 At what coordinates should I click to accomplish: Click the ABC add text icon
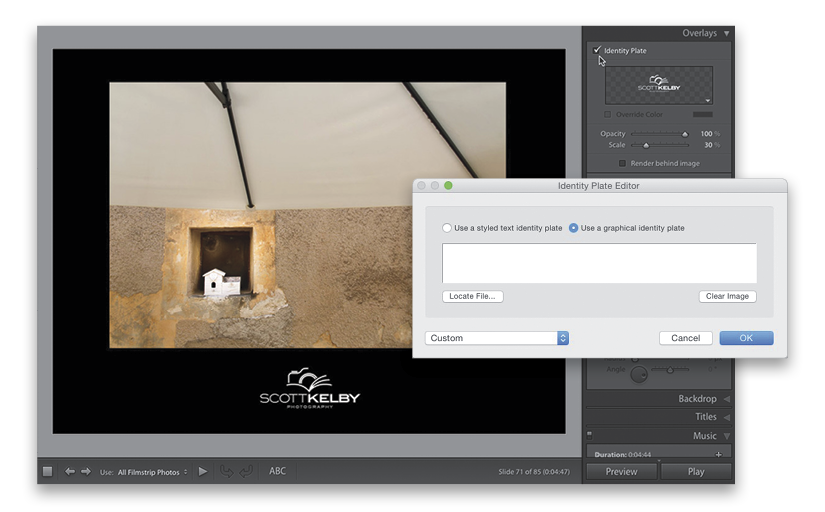coord(277,471)
